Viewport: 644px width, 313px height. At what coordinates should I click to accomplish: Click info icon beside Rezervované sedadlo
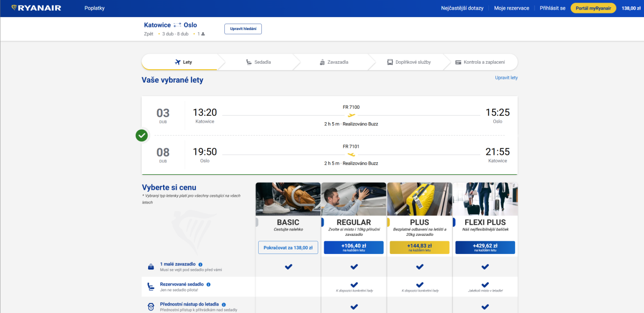[208, 285]
